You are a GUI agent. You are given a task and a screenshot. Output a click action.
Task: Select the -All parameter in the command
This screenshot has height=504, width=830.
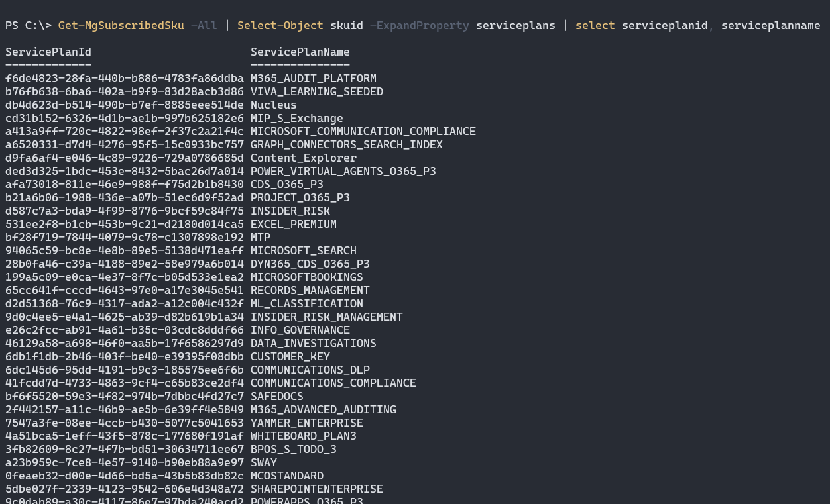(203, 25)
